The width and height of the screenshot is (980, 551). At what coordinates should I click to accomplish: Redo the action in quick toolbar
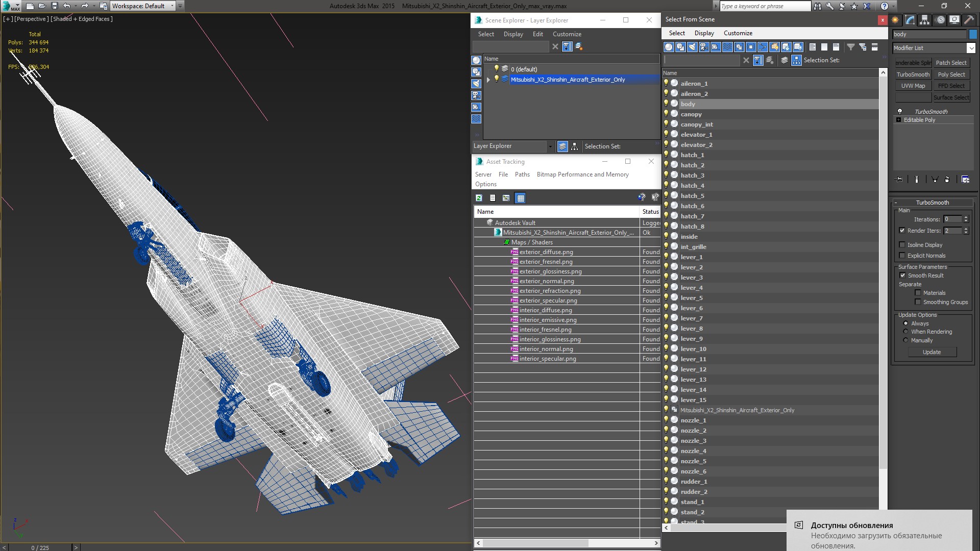[x=84, y=6]
